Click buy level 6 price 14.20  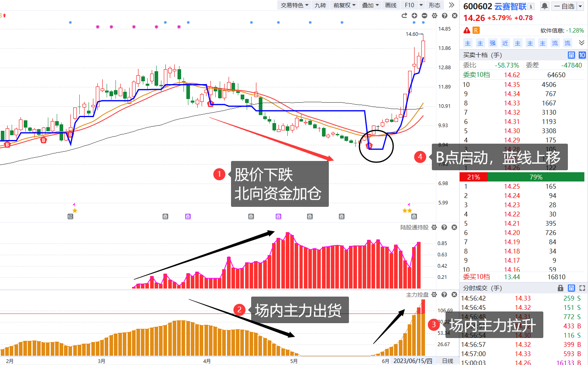tap(512, 233)
